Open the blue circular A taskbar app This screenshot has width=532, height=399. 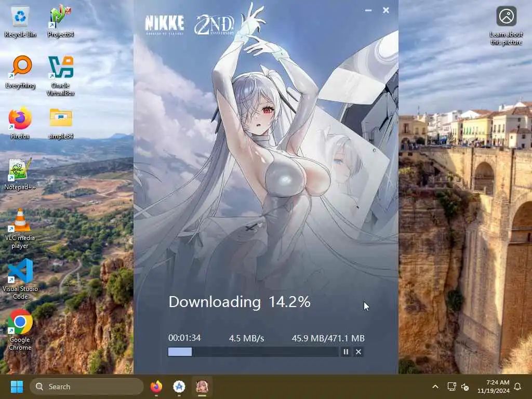click(x=179, y=387)
